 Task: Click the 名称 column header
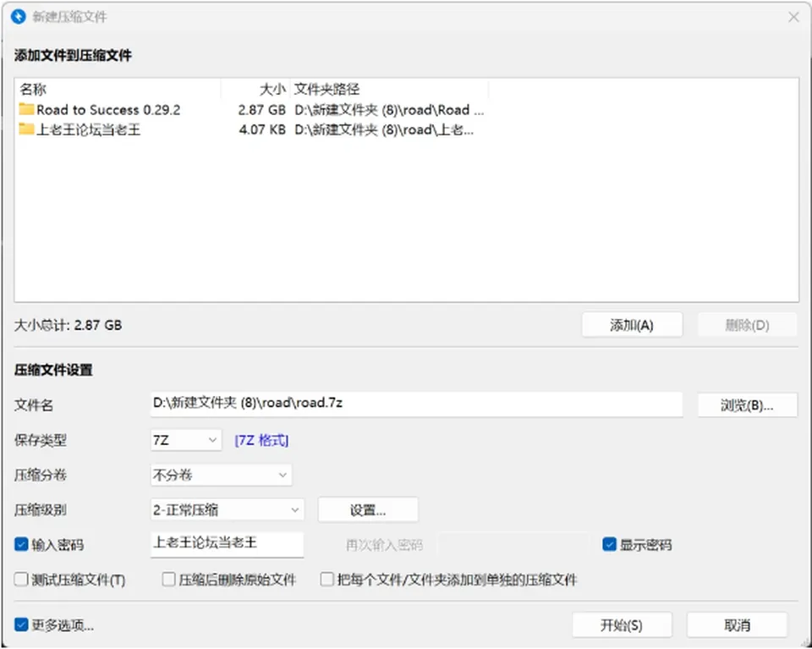118,89
